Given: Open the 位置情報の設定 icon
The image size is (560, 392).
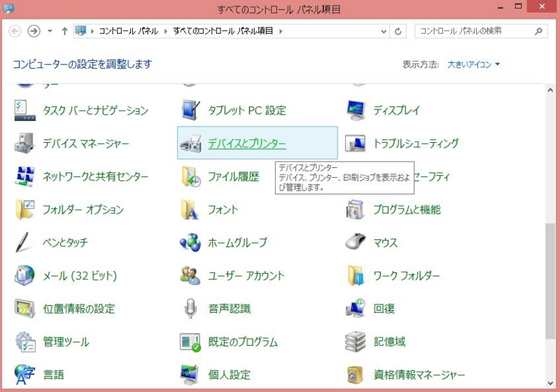Looking at the screenshot, I should point(24,309).
